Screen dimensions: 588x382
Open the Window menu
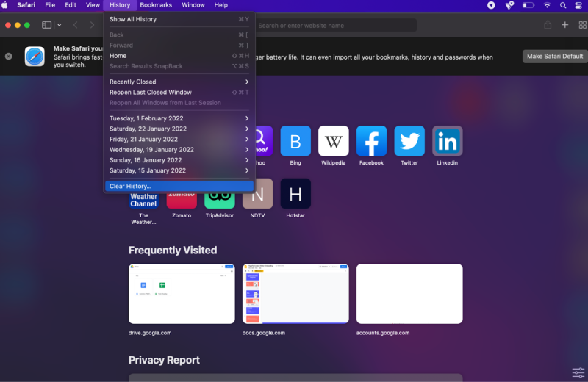[193, 5]
